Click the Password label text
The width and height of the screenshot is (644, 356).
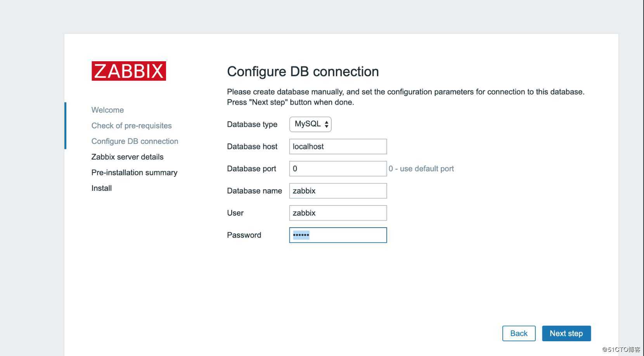coord(244,235)
